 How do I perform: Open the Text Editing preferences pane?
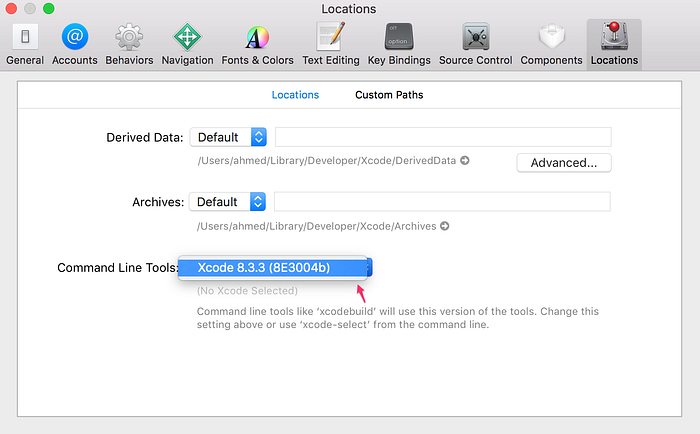coord(330,45)
